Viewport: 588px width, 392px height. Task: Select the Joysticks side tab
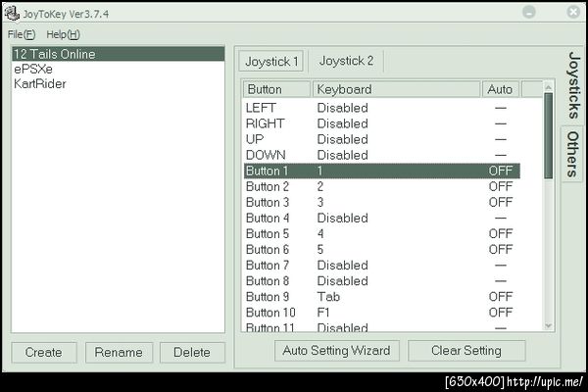coord(571,85)
